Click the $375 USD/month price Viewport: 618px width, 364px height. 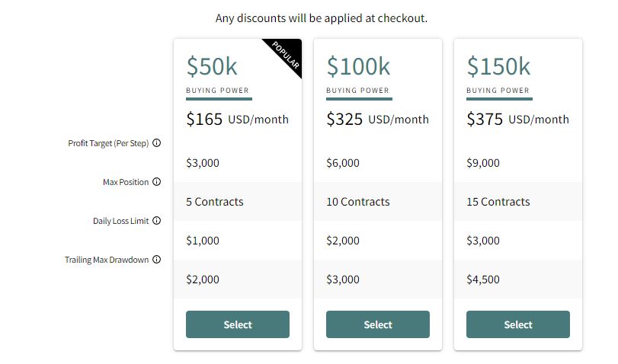click(517, 120)
